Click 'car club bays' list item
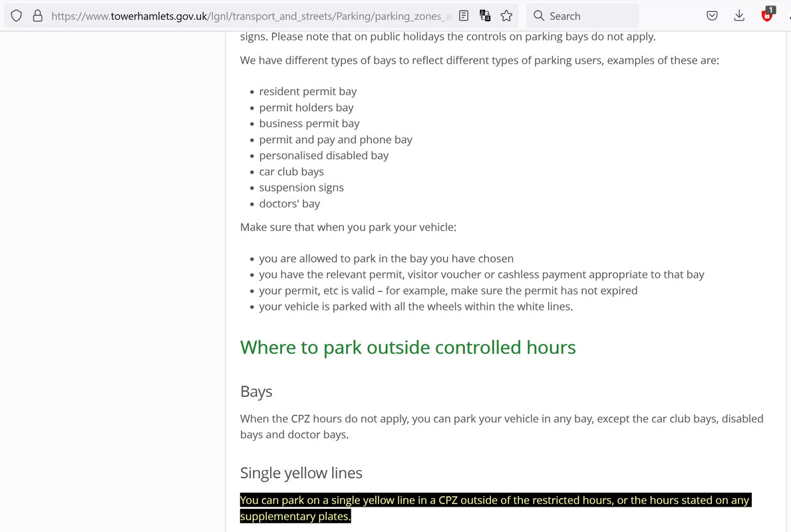 pyautogui.click(x=291, y=172)
